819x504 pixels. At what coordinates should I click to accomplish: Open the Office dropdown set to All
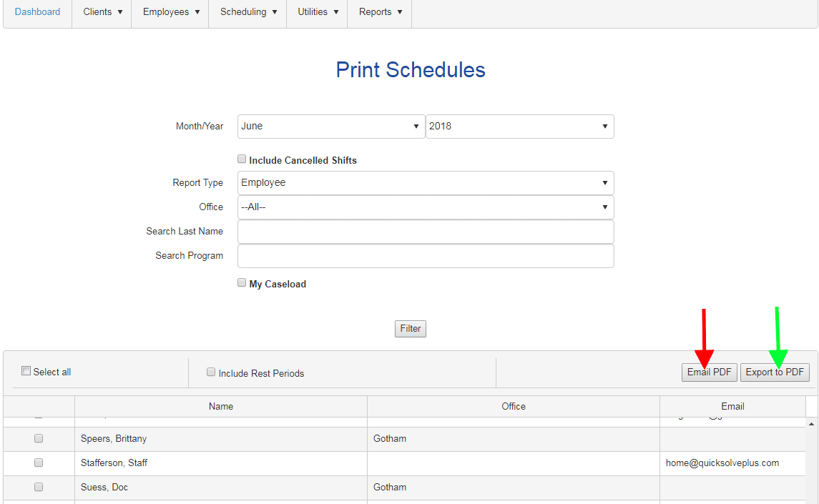[426, 207]
